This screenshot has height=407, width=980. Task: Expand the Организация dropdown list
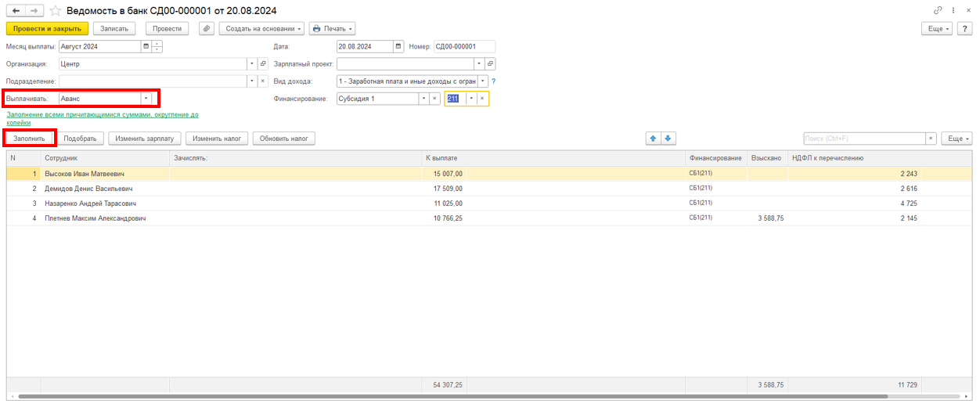[252, 64]
